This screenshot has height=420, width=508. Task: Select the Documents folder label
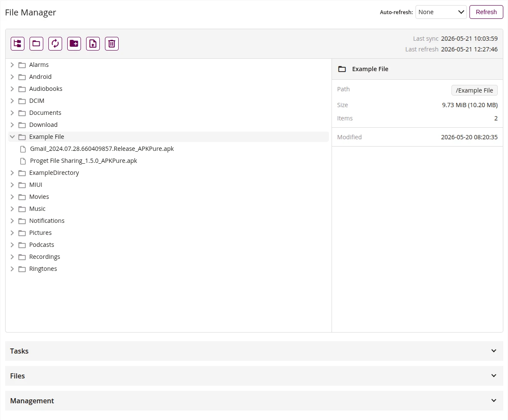coord(45,113)
